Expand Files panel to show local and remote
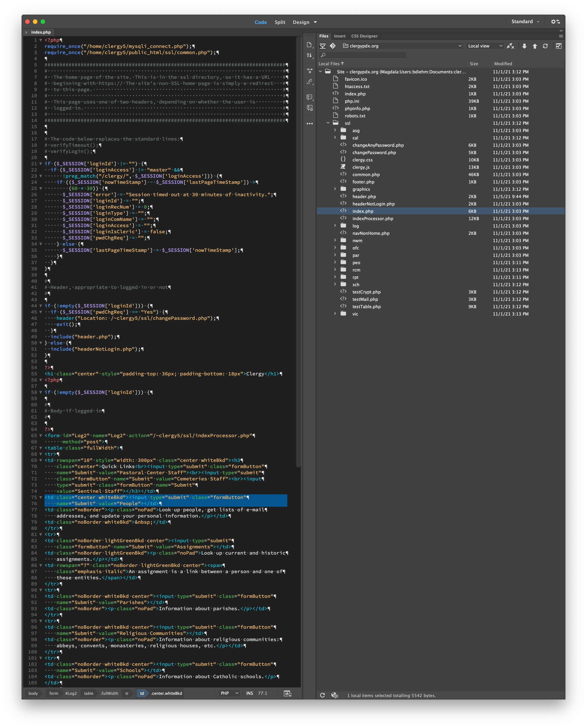This screenshot has height=728, width=587. [x=559, y=46]
